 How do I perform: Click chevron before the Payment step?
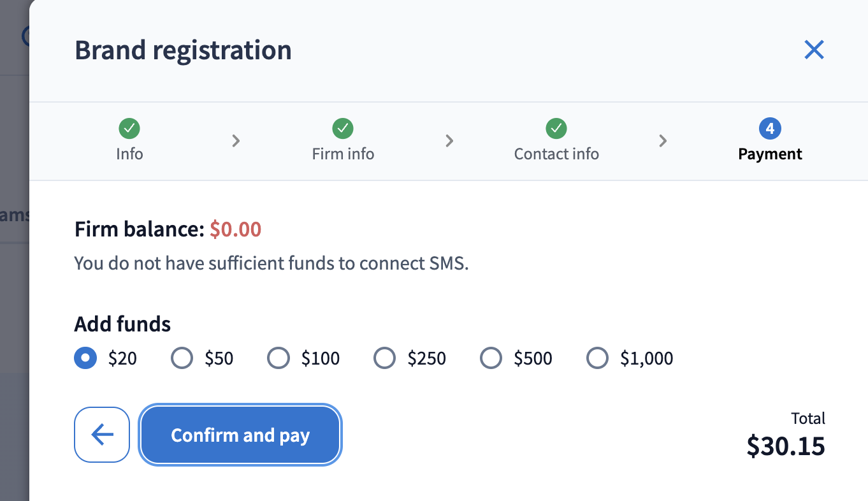pyautogui.click(x=663, y=141)
